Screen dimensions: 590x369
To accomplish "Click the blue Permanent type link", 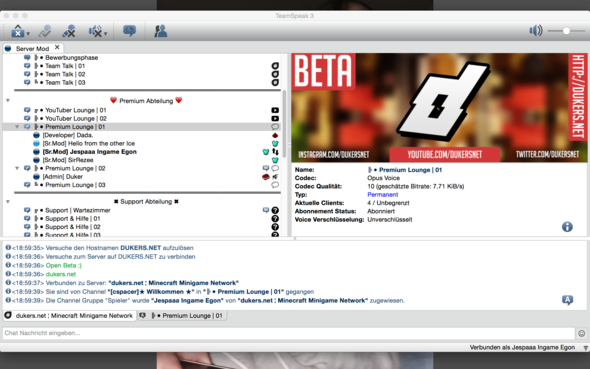I will (382, 194).
